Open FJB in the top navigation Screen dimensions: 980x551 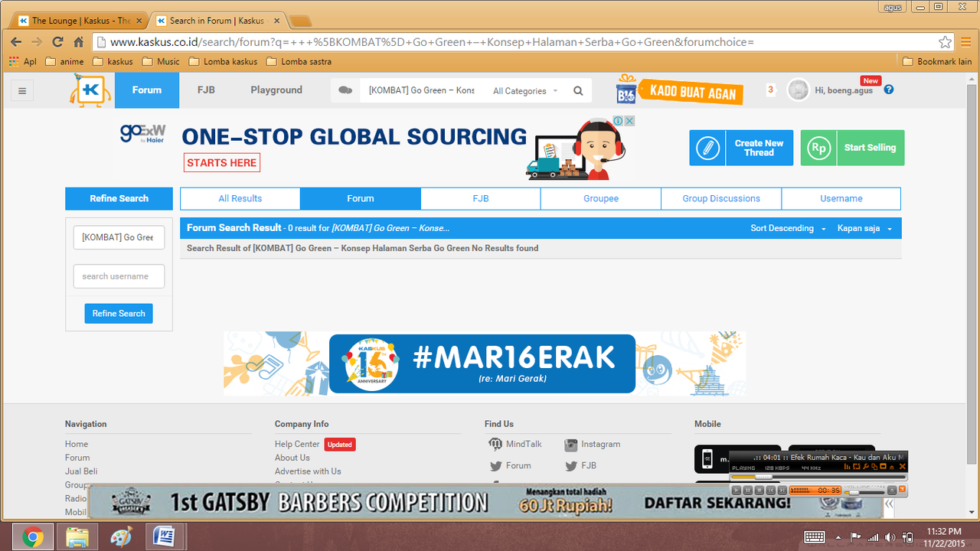click(x=206, y=90)
